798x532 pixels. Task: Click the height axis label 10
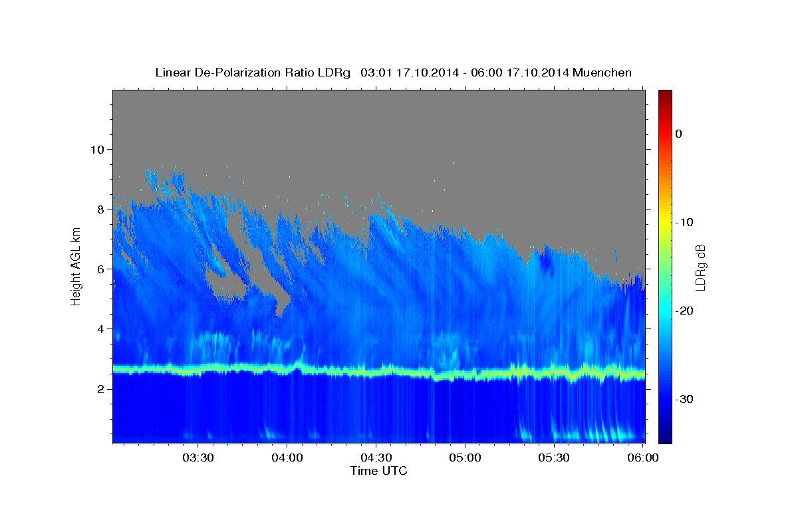pyautogui.click(x=99, y=149)
